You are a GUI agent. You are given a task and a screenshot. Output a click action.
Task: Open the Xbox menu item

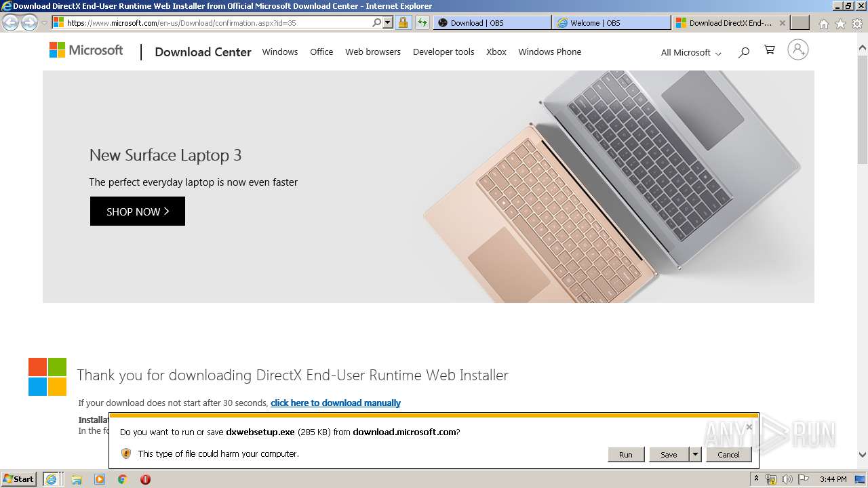(x=496, y=52)
